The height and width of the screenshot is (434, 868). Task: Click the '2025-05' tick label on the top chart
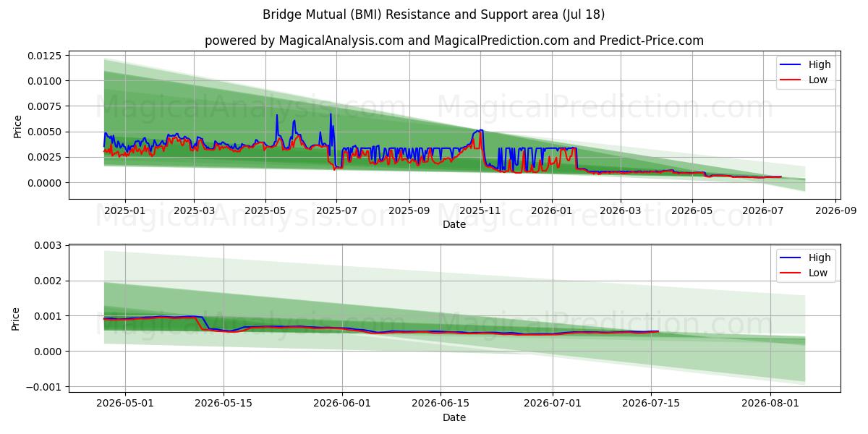pos(265,210)
